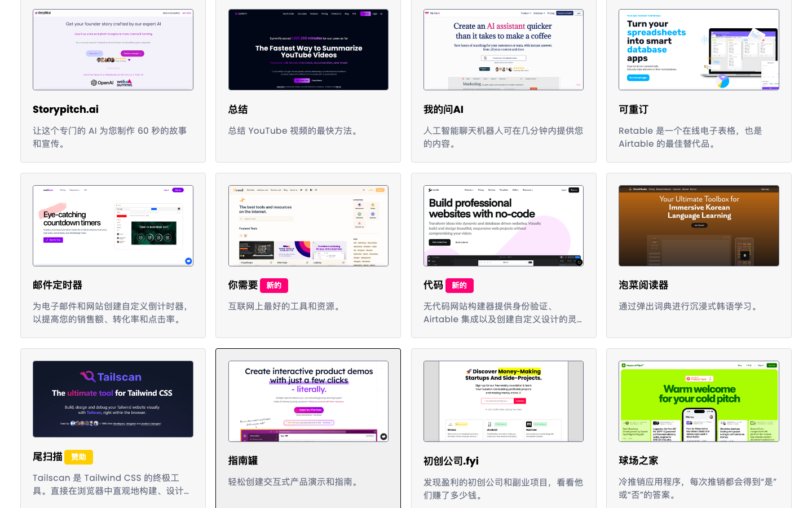The width and height of the screenshot is (812, 508).
Task: Click the 尾扫描 card title
Action: 47,457
